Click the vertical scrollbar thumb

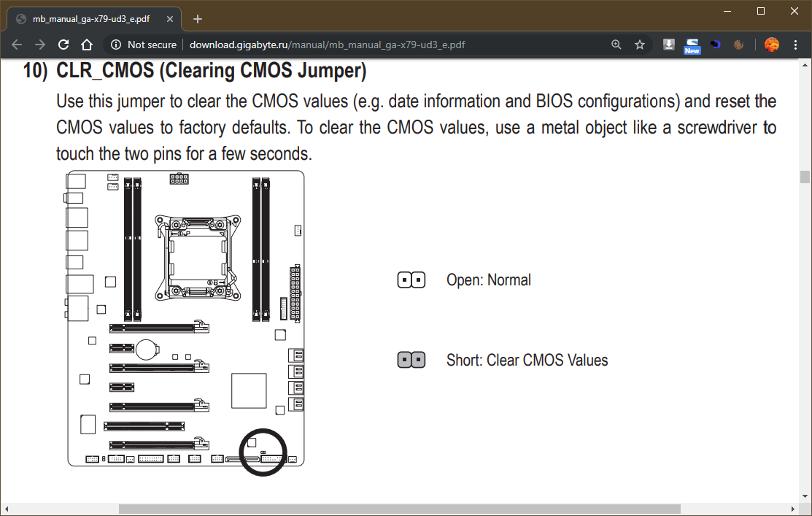[x=805, y=177]
